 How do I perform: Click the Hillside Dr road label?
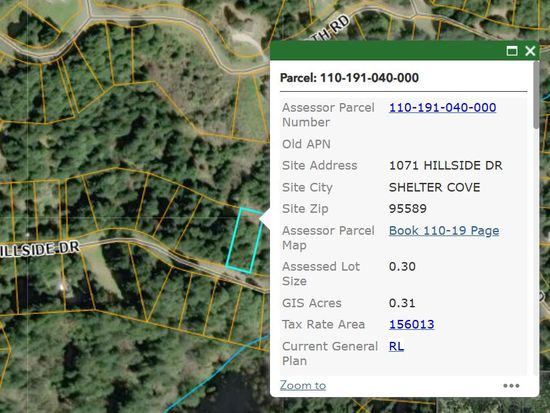[39, 249]
